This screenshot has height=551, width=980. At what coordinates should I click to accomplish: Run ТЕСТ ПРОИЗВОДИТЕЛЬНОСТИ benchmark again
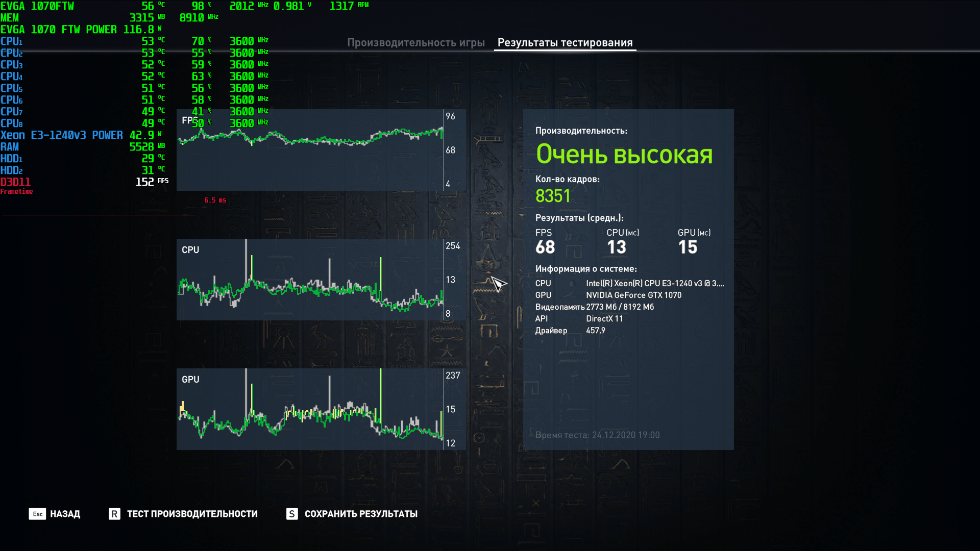192,514
